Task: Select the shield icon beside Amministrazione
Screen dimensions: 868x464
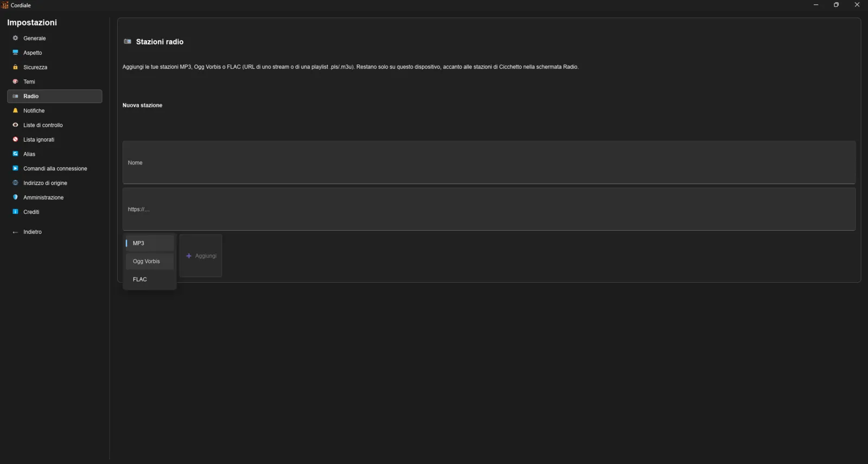Action: [x=15, y=198]
